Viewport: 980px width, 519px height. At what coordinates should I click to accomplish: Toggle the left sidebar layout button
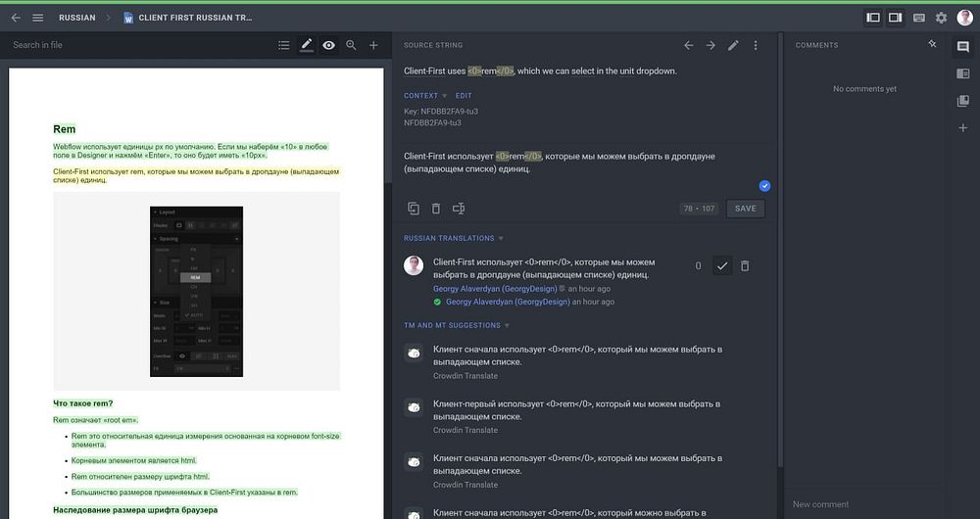(873, 18)
